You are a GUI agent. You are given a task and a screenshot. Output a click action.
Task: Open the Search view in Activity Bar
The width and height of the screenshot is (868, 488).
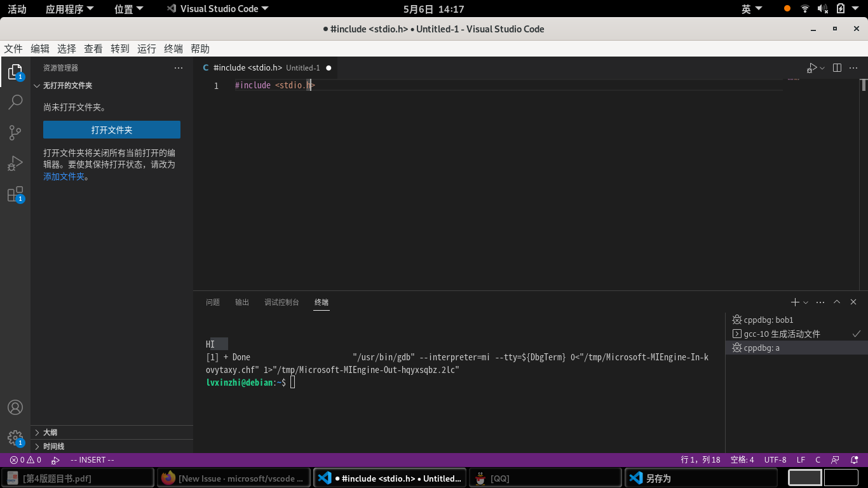click(x=16, y=102)
